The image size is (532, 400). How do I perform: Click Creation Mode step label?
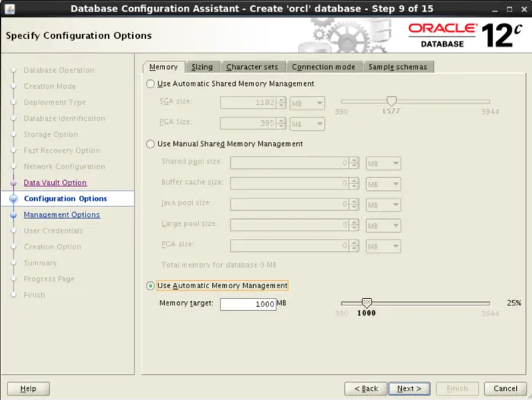click(x=50, y=86)
